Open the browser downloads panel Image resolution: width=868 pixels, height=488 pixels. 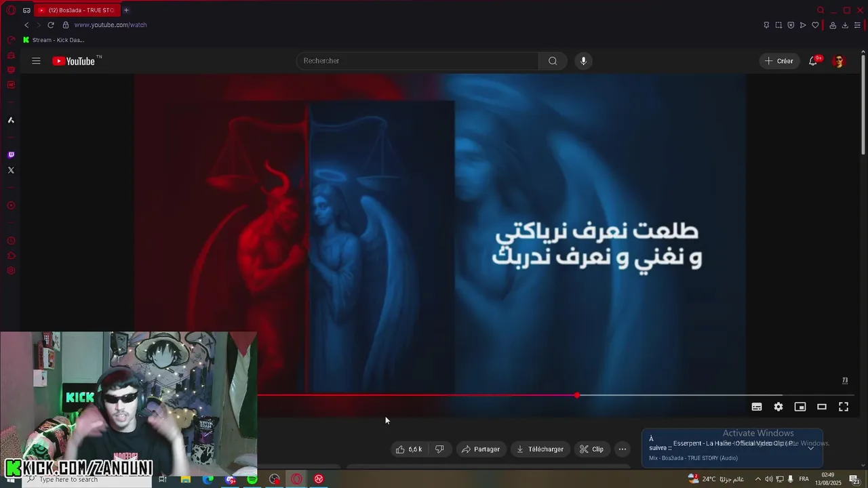click(x=845, y=25)
